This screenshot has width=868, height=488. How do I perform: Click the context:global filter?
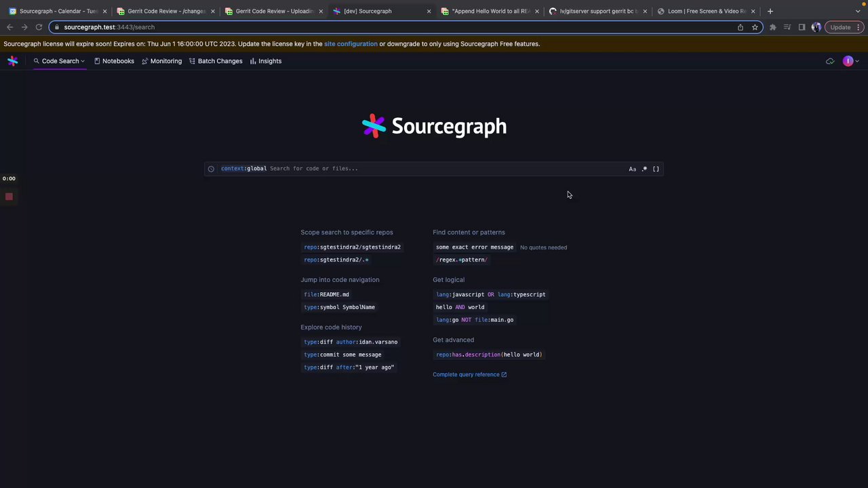[243, 169]
